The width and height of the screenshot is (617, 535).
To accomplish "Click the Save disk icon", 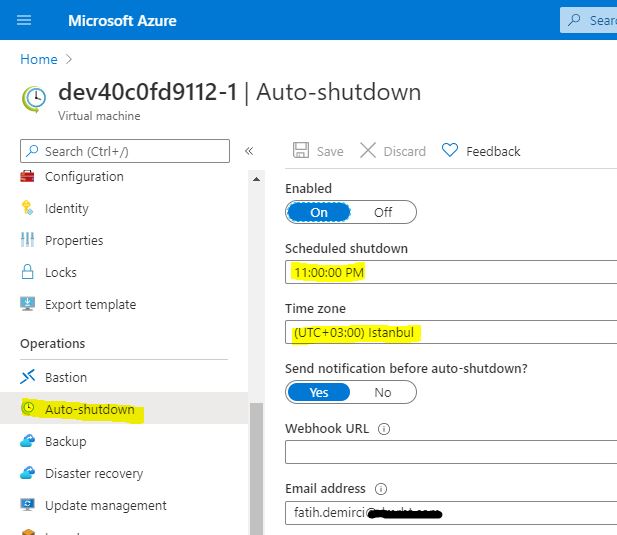I will pyautogui.click(x=301, y=150).
